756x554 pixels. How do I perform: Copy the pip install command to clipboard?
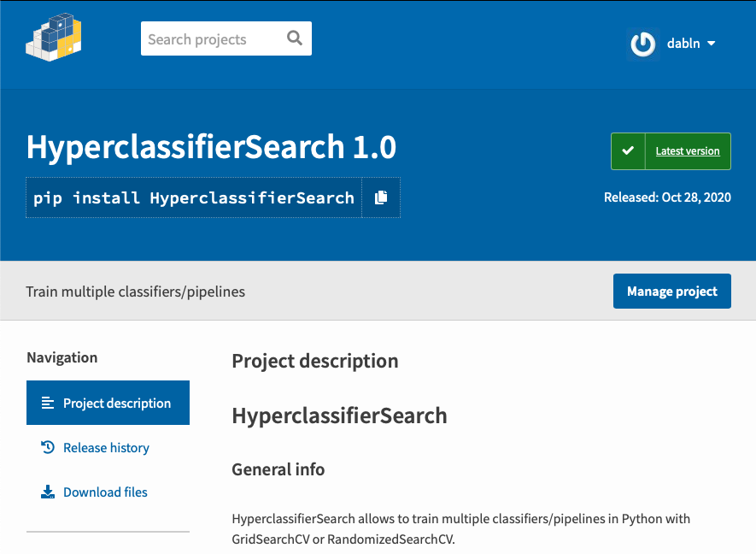click(x=381, y=197)
